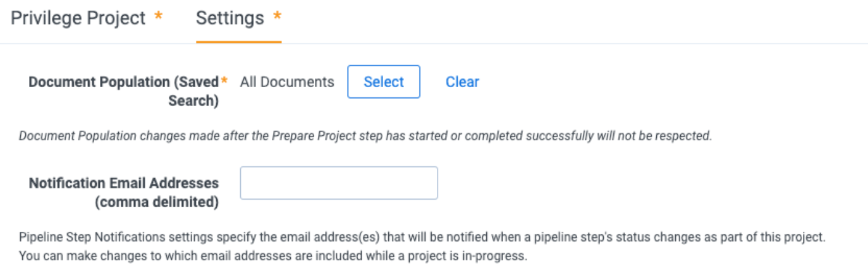Click the required asterisk after Document Population
This screenshot has height=278, width=868.
coord(224,81)
